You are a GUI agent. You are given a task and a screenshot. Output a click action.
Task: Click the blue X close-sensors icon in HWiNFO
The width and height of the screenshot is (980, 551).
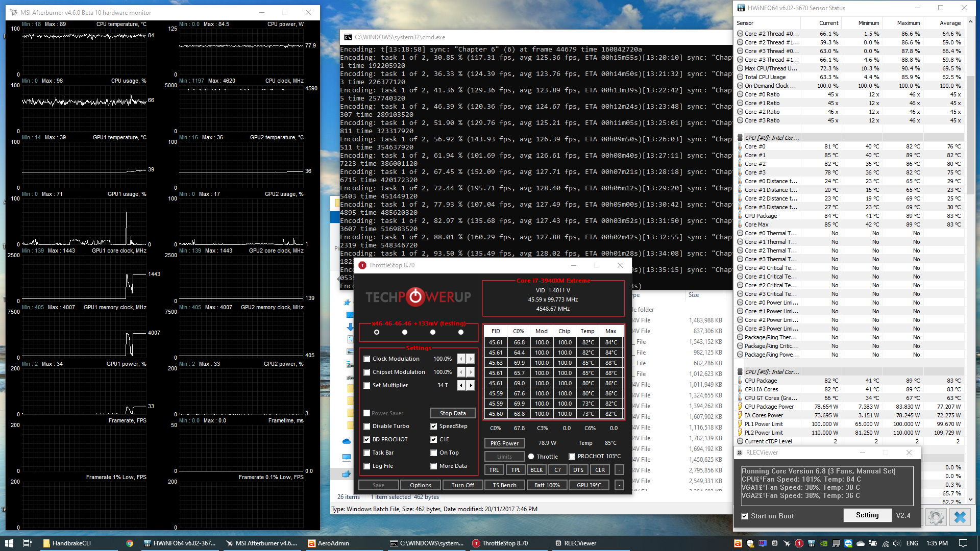960,517
